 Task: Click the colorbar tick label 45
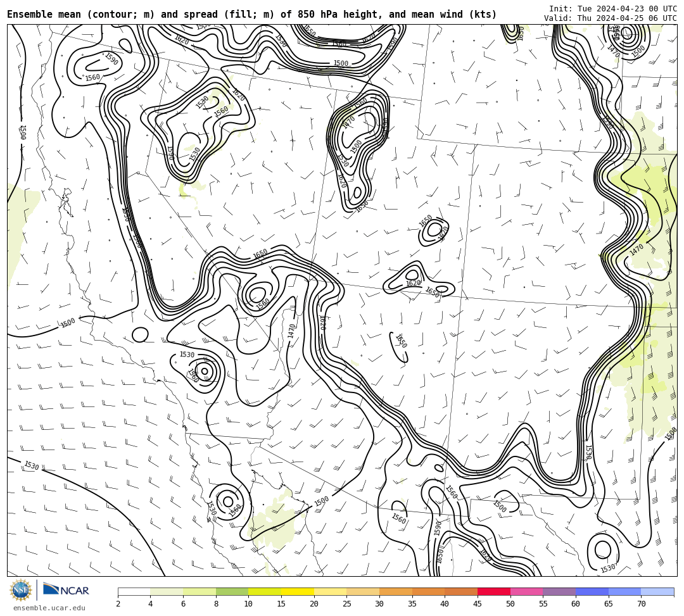(478, 604)
